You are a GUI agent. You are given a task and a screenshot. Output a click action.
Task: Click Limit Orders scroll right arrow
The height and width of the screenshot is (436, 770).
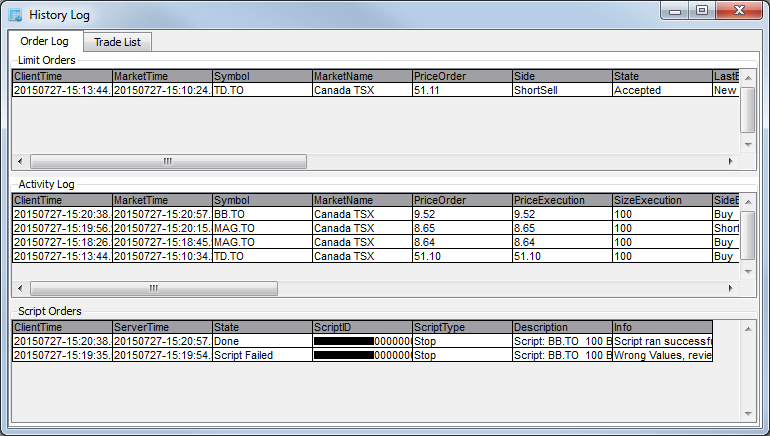pos(732,160)
